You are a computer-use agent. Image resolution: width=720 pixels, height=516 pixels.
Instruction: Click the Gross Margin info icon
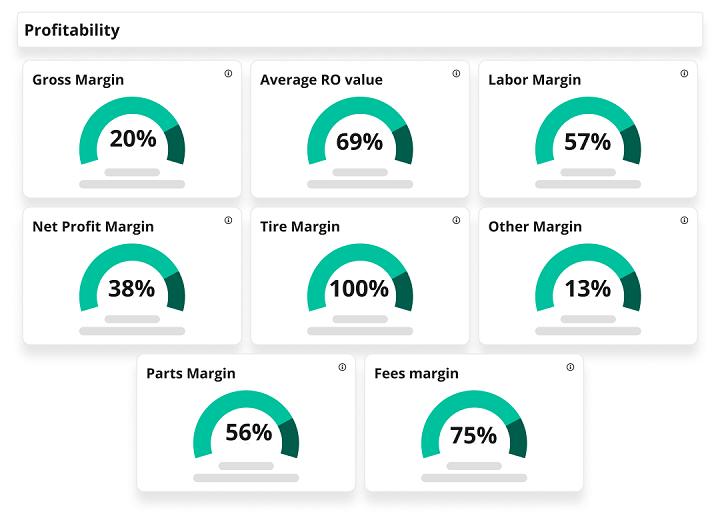click(228, 73)
